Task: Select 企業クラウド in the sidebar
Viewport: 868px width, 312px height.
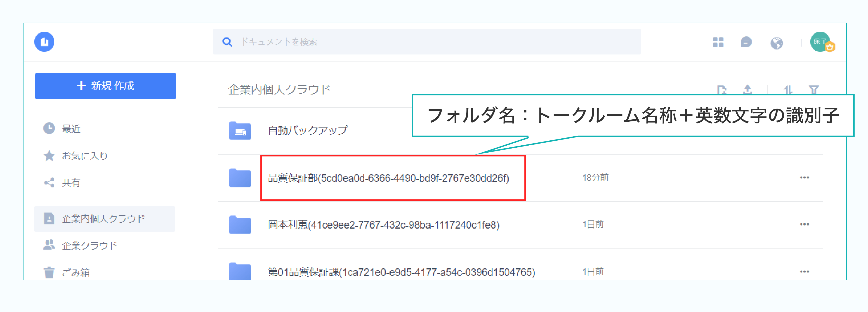Action: 90,245
